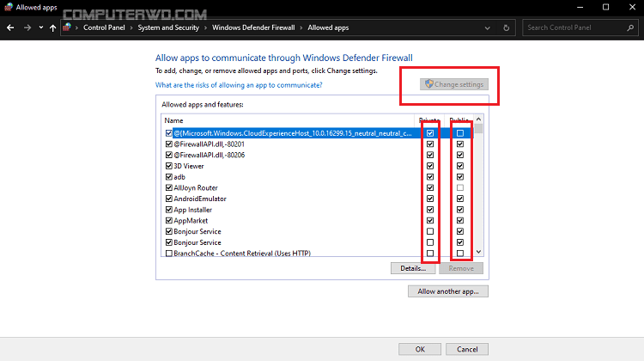Toggle the AllJoyn Router name checkbox
Viewport: 644px width, 361px height.
pos(169,188)
